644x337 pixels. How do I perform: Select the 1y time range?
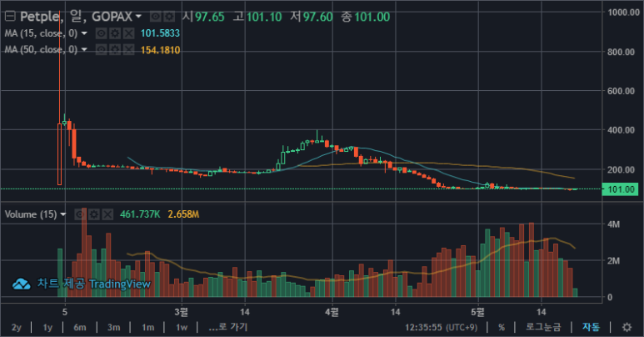[47, 328]
